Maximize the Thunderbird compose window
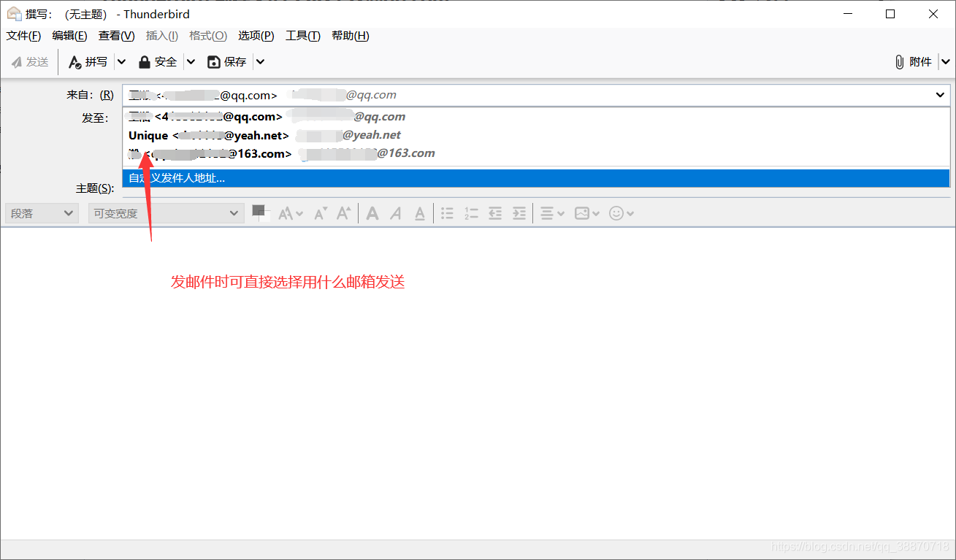The image size is (956, 560). pos(890,14)
